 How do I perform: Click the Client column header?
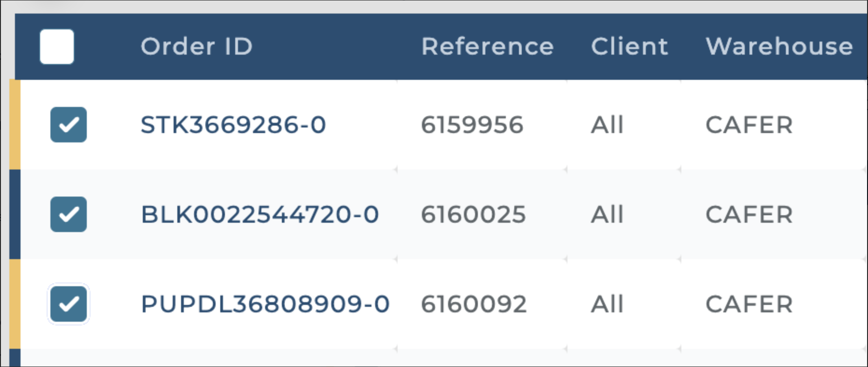[x=629, y=46]
